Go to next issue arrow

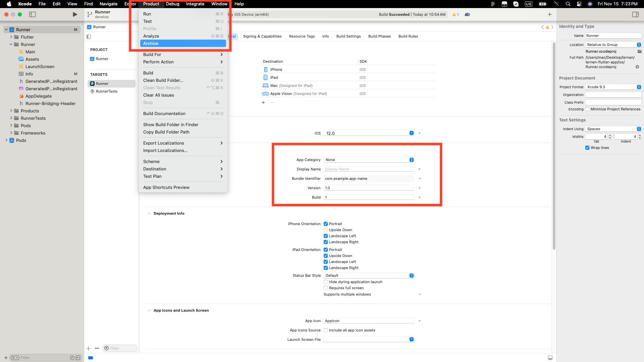(552, 27)
